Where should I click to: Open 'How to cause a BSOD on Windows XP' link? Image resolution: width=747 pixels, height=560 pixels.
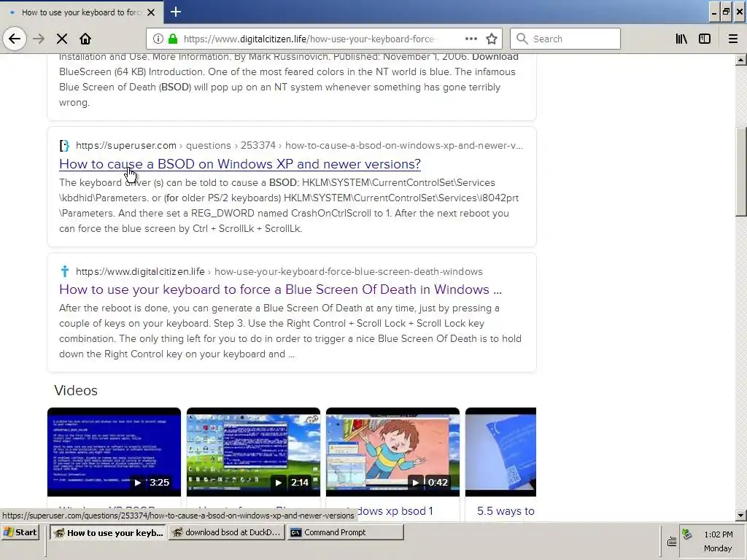pyautogui.click(x=239, y=164)
